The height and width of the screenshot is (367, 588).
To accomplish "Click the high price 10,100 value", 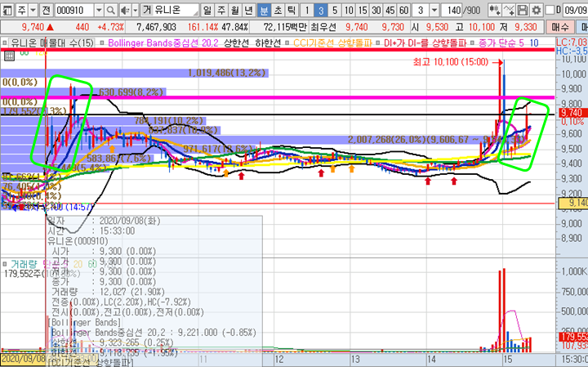I will point(482,27).
